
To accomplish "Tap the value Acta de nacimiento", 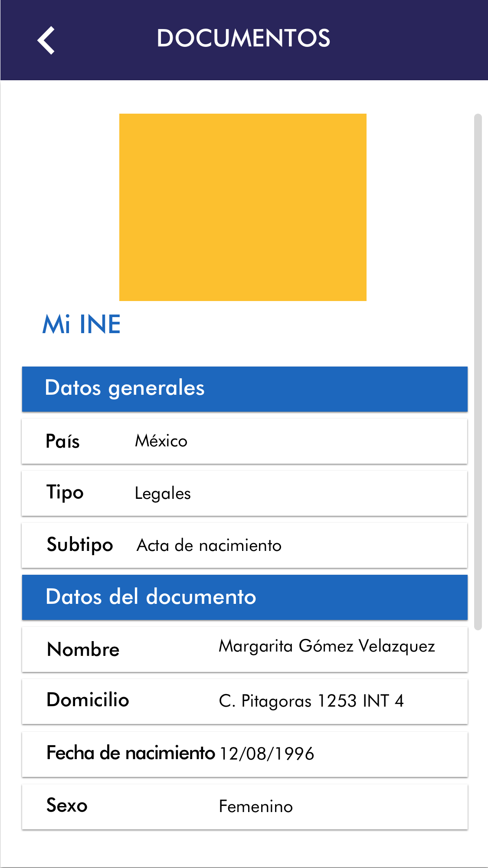I will pyautogui.click(x=209, y=545).
